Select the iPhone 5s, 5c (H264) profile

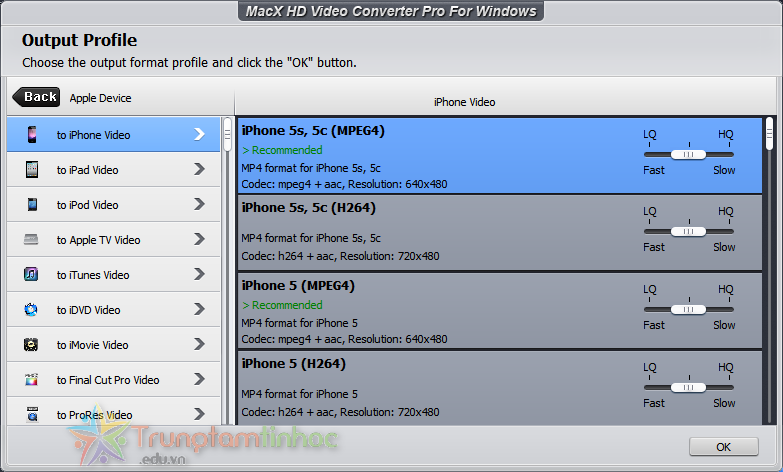pos(500,233)
